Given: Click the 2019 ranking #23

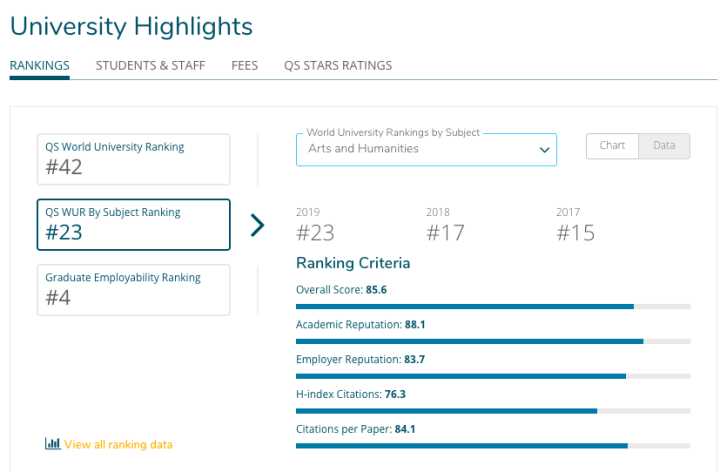Looking at the screenshot, I should (315, 232).
